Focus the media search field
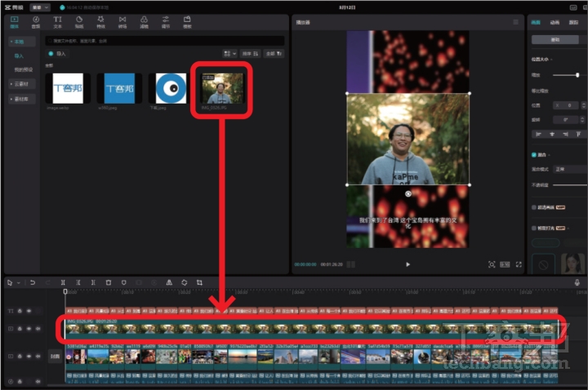 [165, 41]
